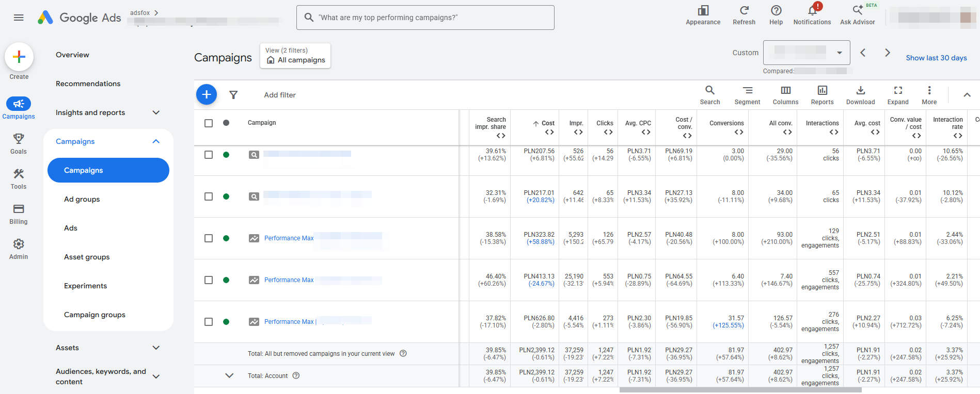
Task: Check the campaign row with cost PLN217.01
Action: click(x=209, y=196)
